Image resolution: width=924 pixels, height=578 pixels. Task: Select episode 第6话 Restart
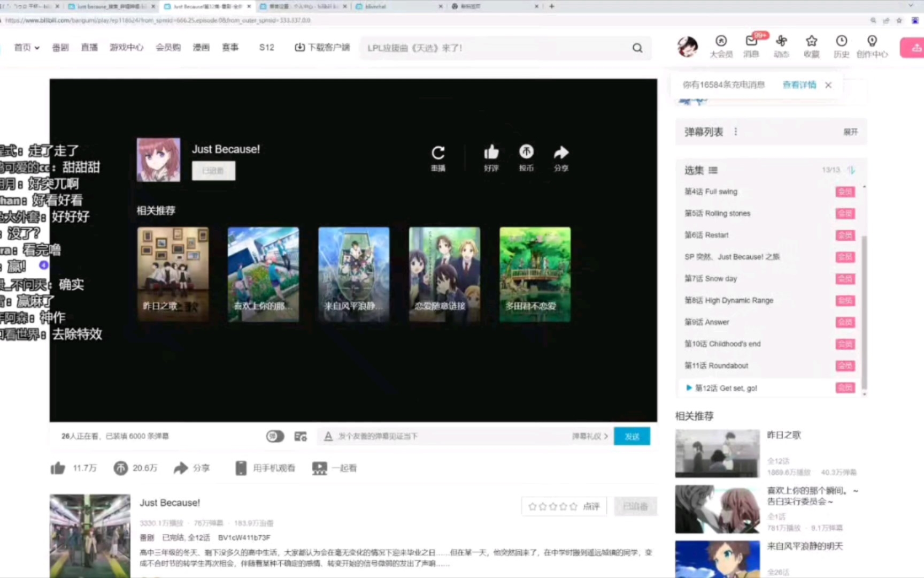(769, 235)
